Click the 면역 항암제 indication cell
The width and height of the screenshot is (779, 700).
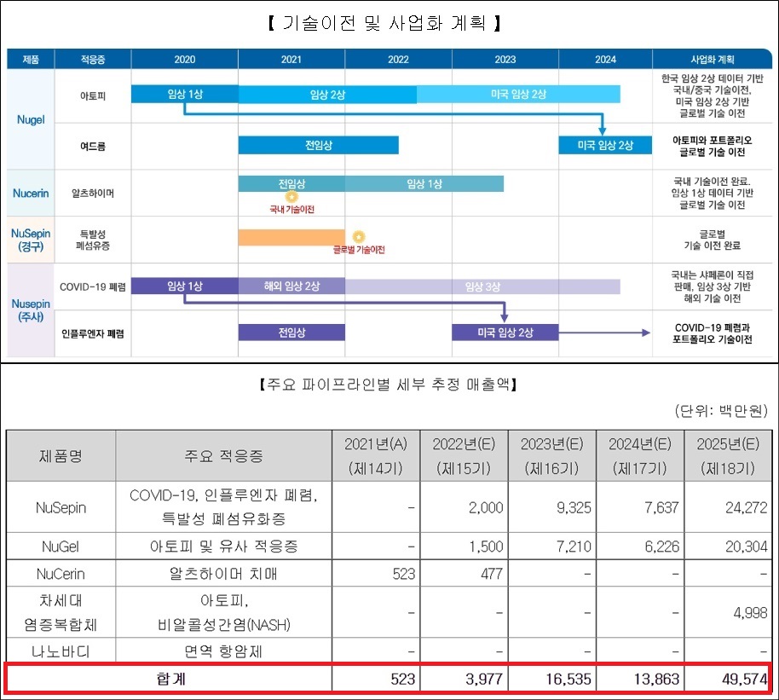point(223,651)
